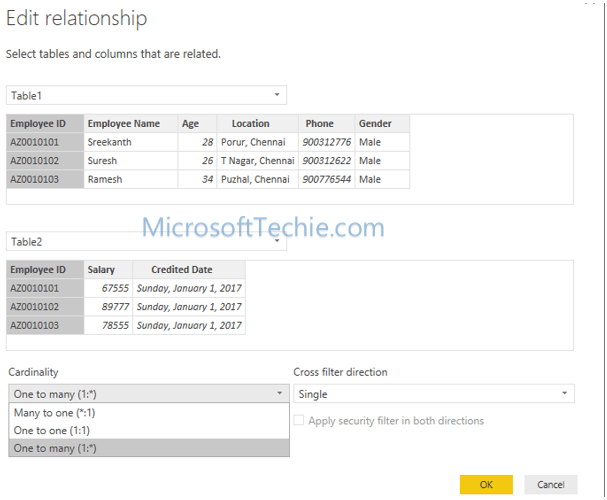Select Employee Name column header
The image size is (607, 500).
124,124
